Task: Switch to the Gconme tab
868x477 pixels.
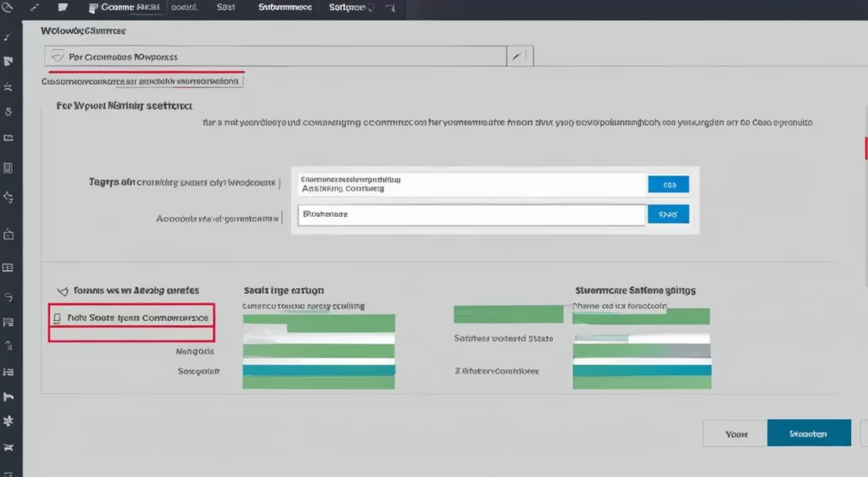Action: tap(131, 7)
